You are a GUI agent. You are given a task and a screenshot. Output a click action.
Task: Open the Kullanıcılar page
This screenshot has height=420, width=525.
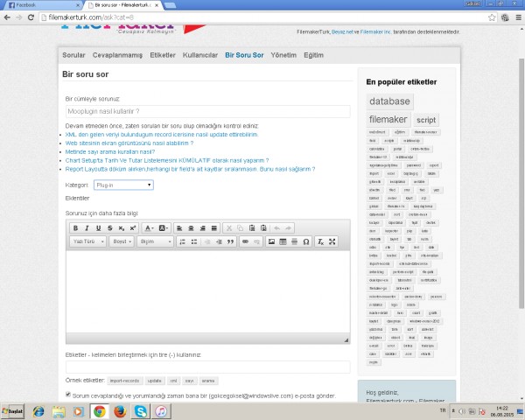point(200,55)
